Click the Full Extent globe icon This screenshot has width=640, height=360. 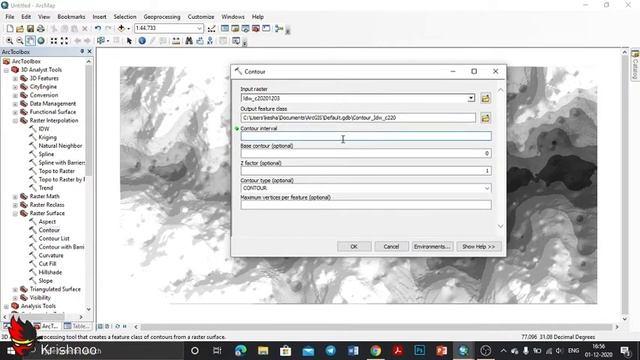[x=41, y=41]
